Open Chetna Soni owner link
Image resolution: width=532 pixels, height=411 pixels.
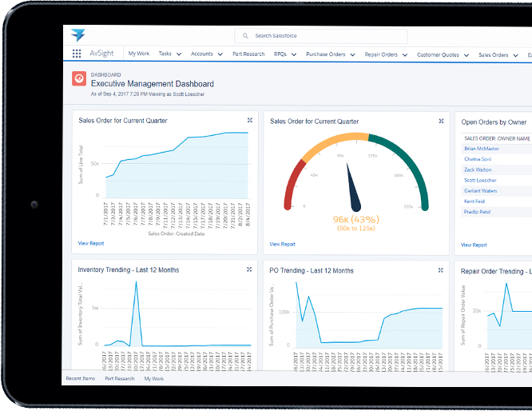(x=478, y=159)
